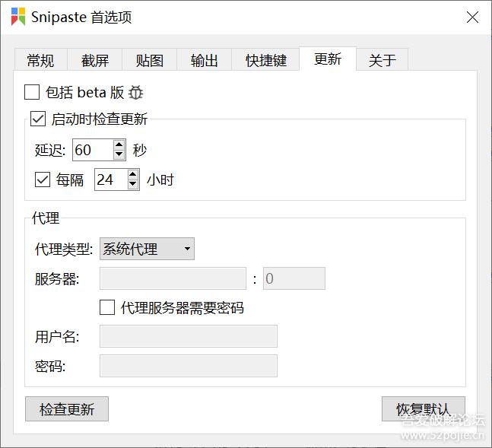Click the 恢复默认 button

(x=424, y=408)
